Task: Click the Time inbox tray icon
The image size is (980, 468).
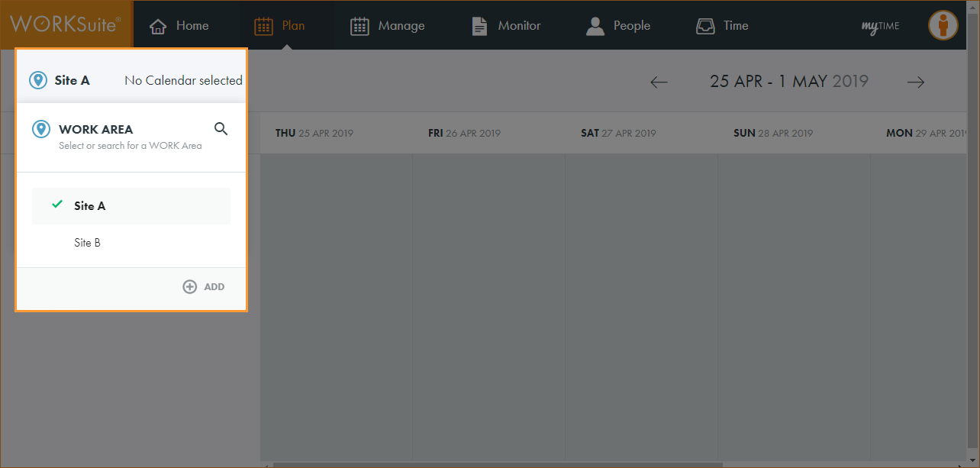Action: point(705,26)
